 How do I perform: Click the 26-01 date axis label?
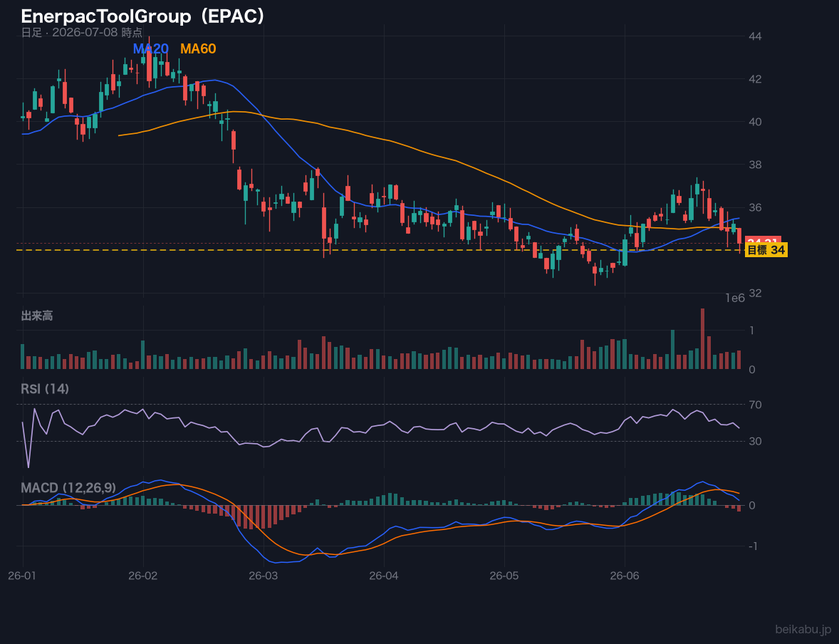pyautogui.click(x=23, y=576)
